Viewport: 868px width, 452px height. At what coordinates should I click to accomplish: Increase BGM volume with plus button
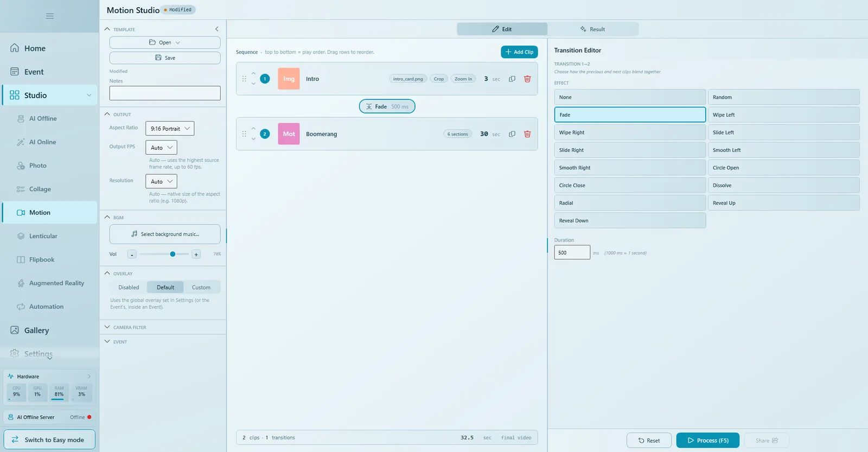[196, 254]
